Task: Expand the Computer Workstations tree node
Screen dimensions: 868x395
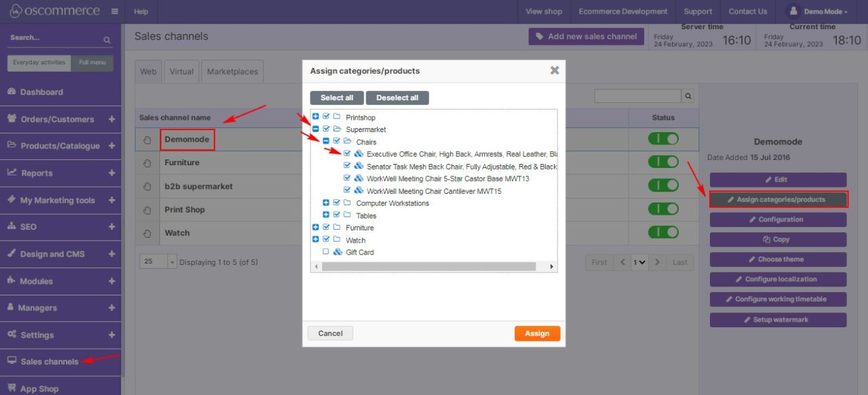Action: click(x=326, y=203)
